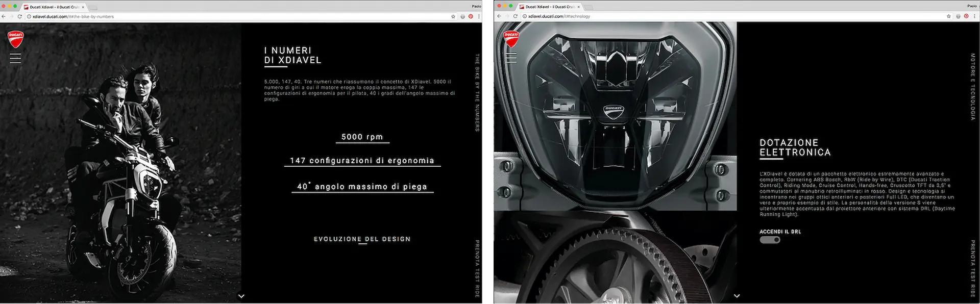
Task: Click Prenota Test Ride in the left window
Action: coord(477,269)
